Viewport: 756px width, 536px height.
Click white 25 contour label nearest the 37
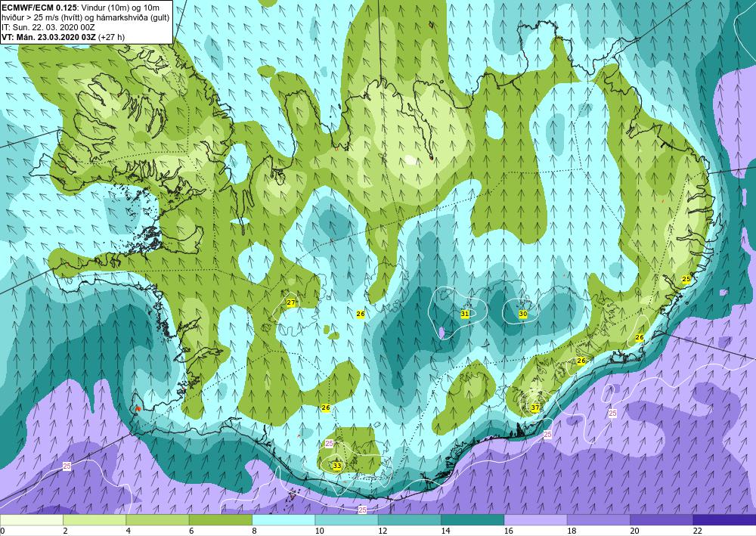tap(547, 435)
